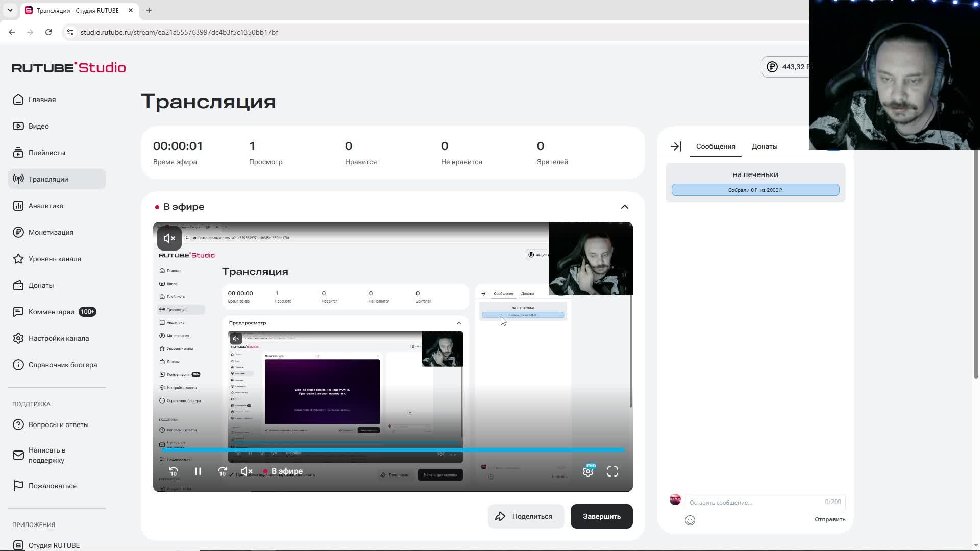This screenshot has width=980, height=551.
Task: Click the address bar URL
Action: pos(179,32)
